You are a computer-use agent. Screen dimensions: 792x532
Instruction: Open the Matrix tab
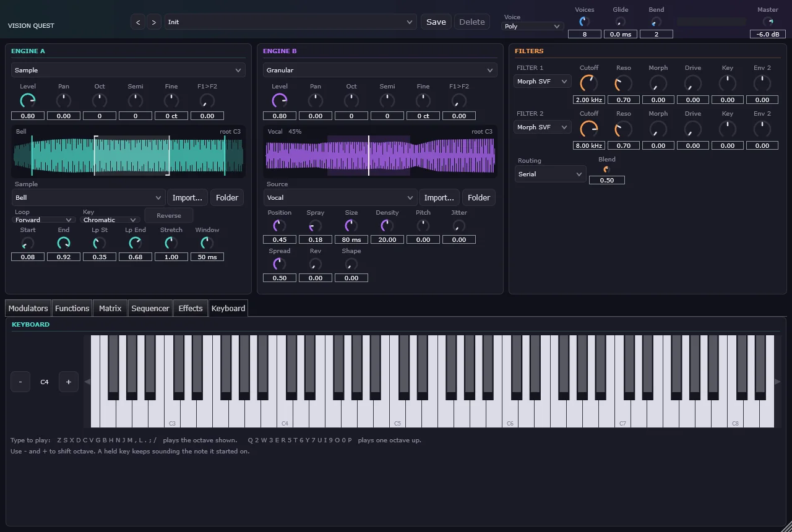point(110,308)
